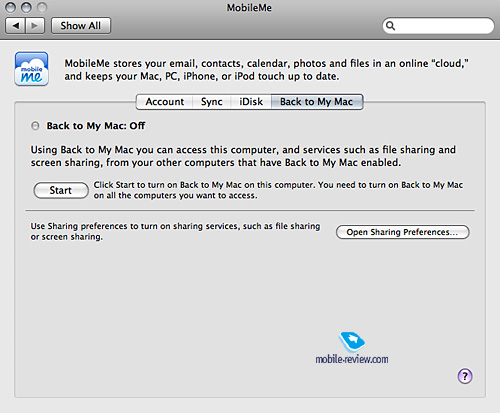Image resolution: width=500 pixels, height=413 pixels.
Task: Show All preference panes
Action: (81, 26)
